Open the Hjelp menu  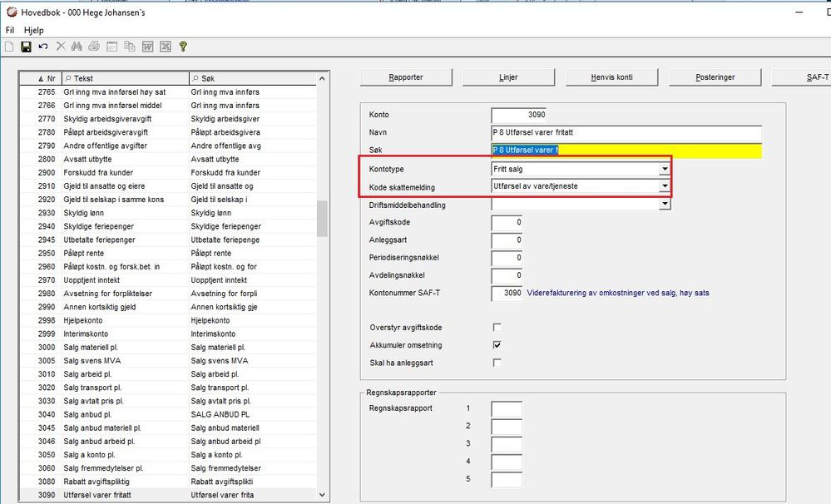[x=34, y=30]
